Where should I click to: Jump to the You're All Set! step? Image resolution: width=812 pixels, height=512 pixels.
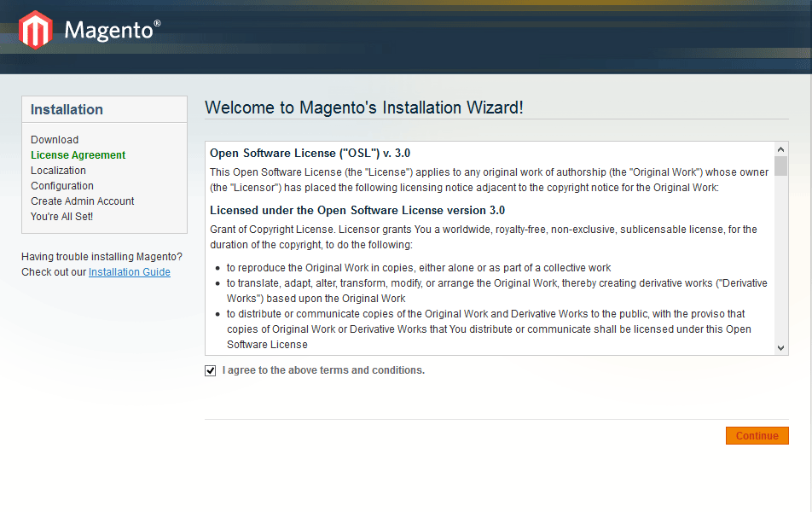click(62, 217)
